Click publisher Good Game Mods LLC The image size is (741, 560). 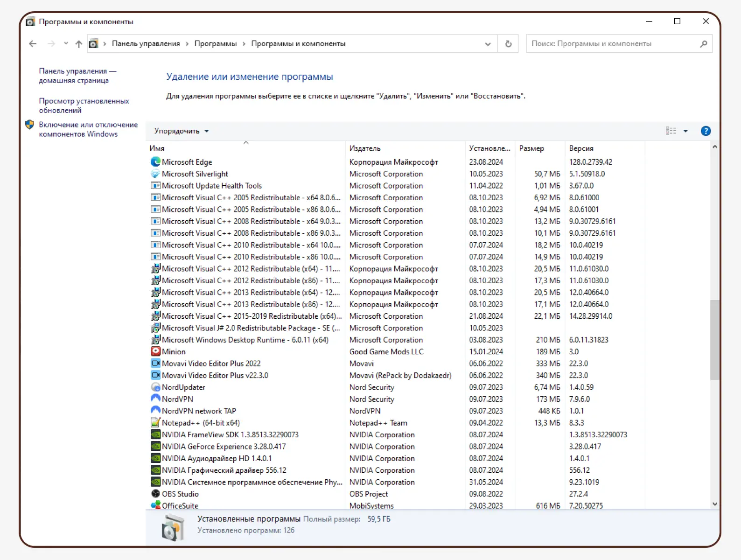pyautogui.click(x=386, y=351)
